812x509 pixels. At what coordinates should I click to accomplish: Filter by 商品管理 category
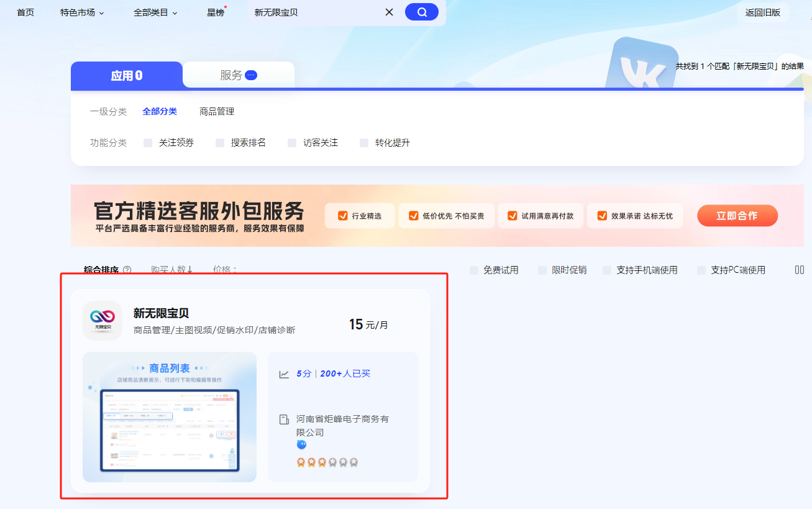217,112
